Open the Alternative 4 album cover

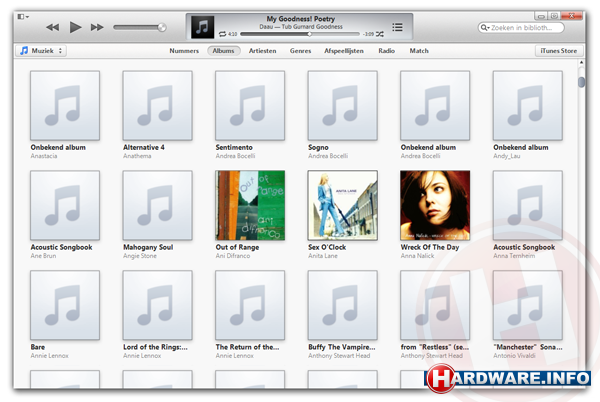158,106
